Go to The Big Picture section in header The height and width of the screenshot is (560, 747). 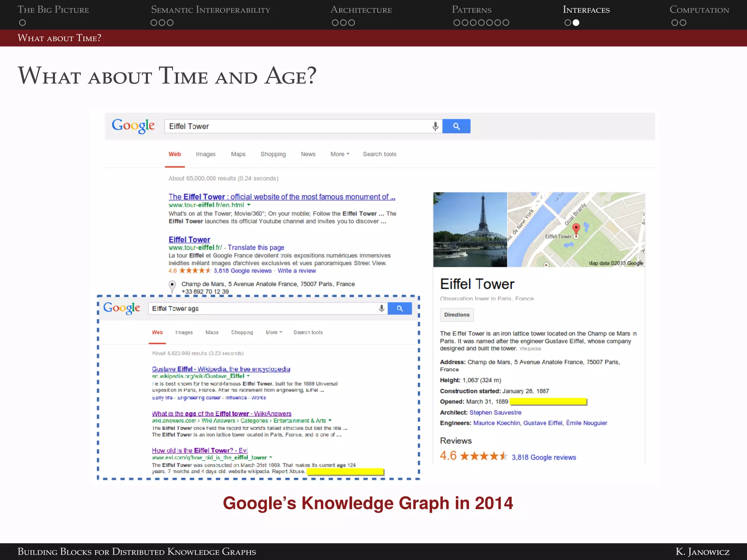[x=53, y=10]
